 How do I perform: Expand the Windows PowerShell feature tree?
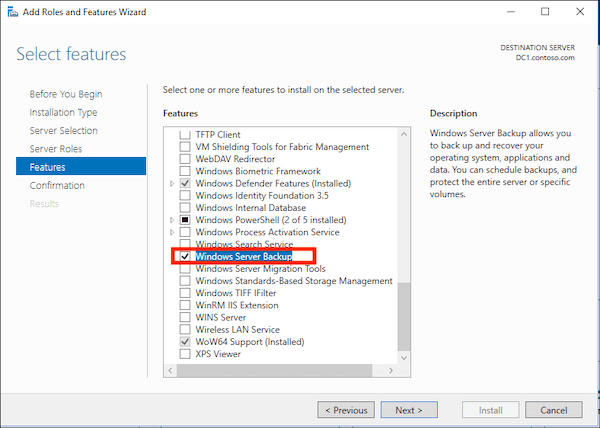click(172, 220)
